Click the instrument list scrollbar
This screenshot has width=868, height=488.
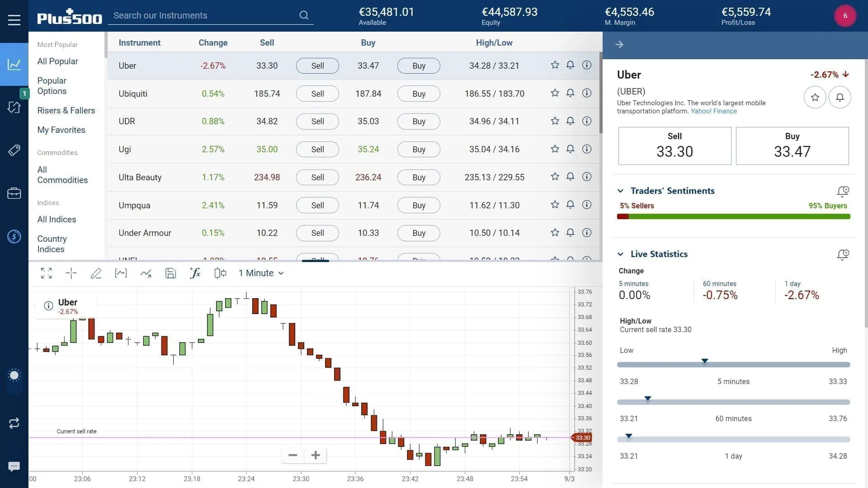(601, 93)
